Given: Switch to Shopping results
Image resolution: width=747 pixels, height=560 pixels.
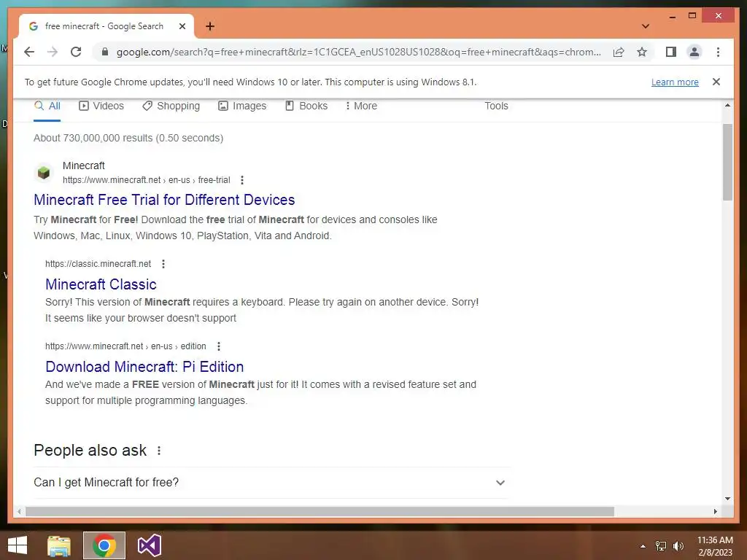Looking at the screenshot, I should coord(171,106).
